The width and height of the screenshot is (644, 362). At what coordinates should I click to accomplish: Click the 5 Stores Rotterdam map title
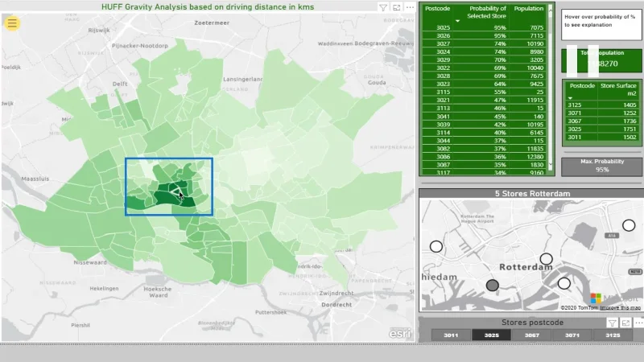532,194
